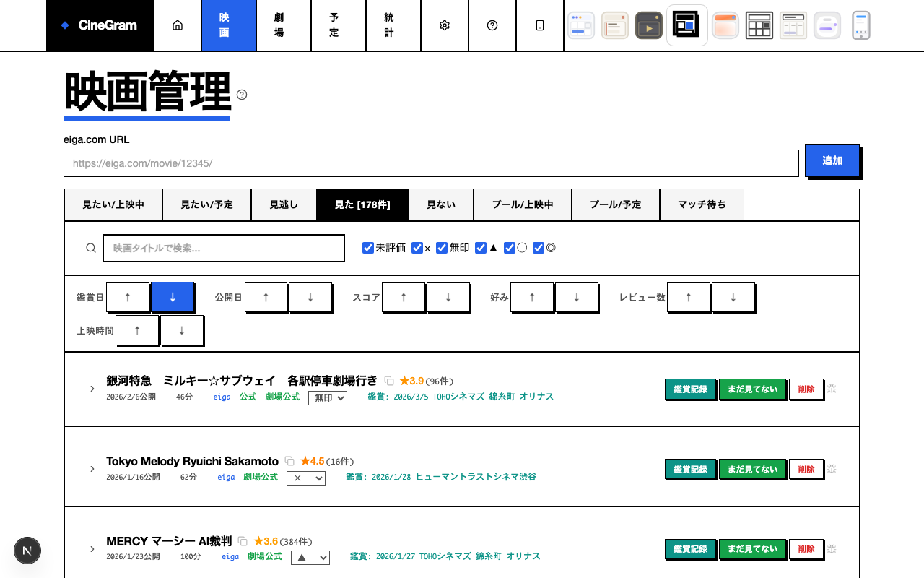Image resolution: width=924 pixels, height=578 pixels.
Task: Disable the ◎ rating filter checkbox
Action: pyautogui.click(x=539, y=248)
